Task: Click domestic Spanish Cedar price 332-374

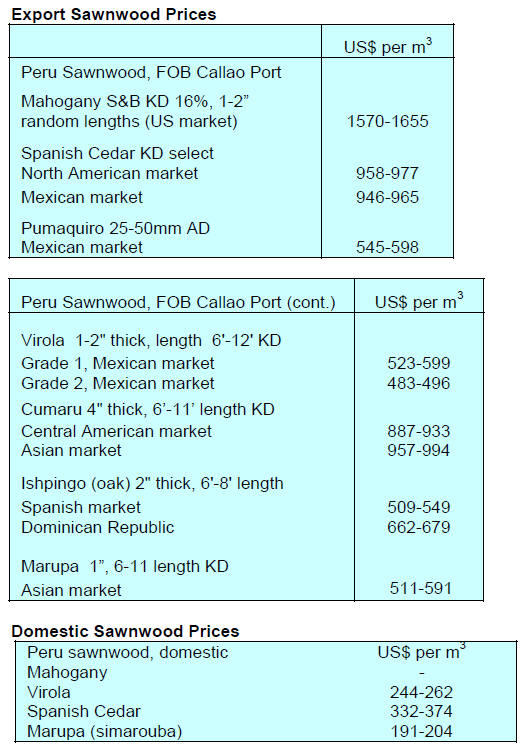Action: [421, 711]
